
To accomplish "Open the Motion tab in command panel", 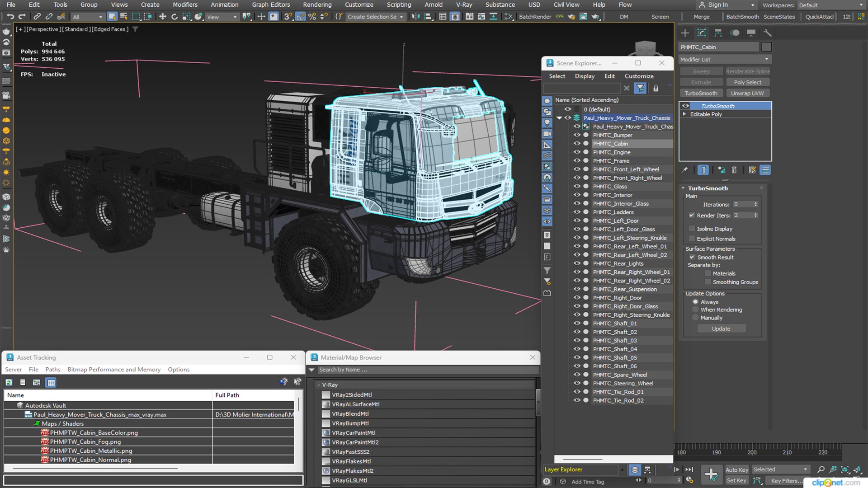I will 735,33.
